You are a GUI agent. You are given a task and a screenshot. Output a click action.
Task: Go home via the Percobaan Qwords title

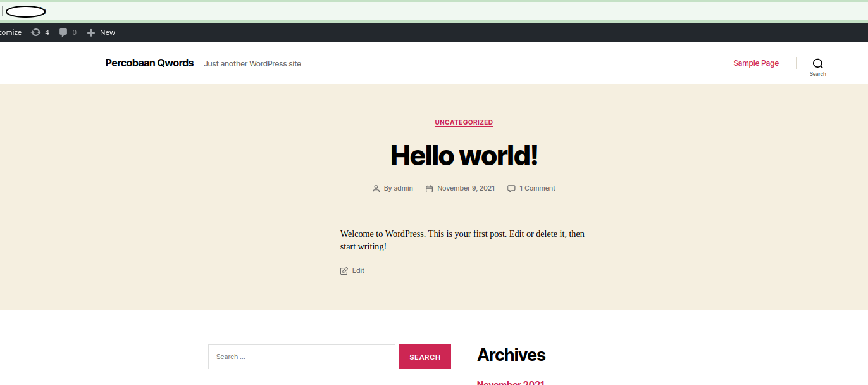149,63
